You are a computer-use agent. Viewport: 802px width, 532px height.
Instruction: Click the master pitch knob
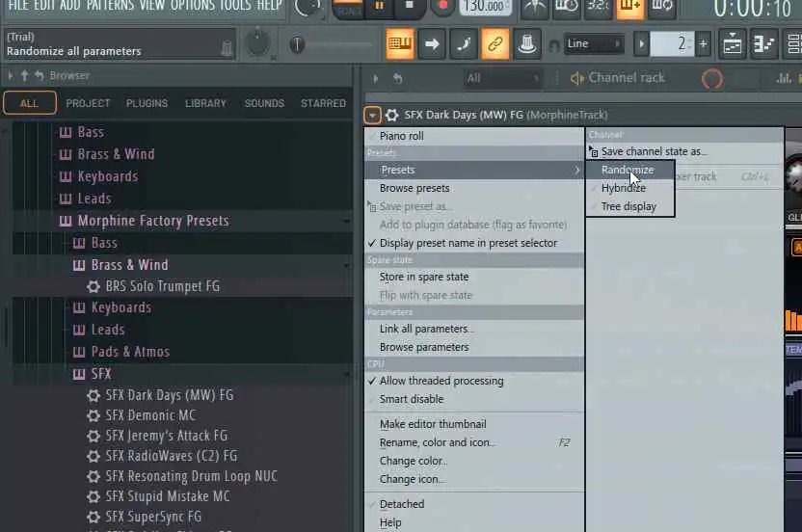(x=258, y=43)
